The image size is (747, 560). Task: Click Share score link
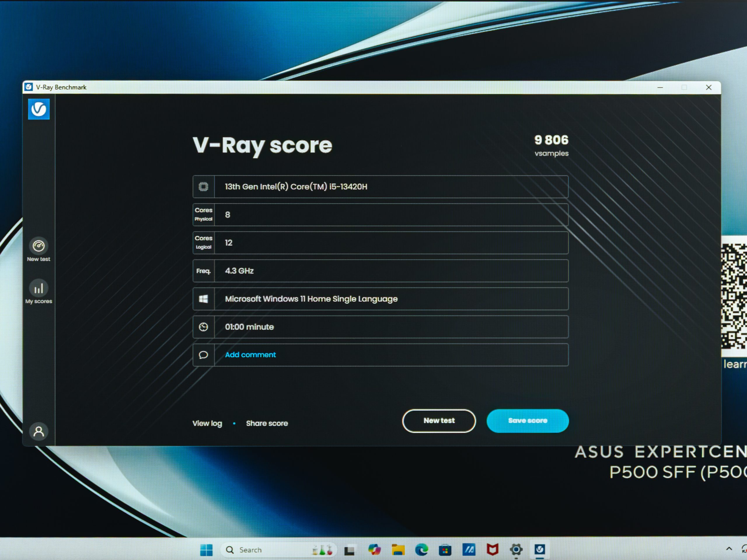pyautogui.click(x=267, y=423)
